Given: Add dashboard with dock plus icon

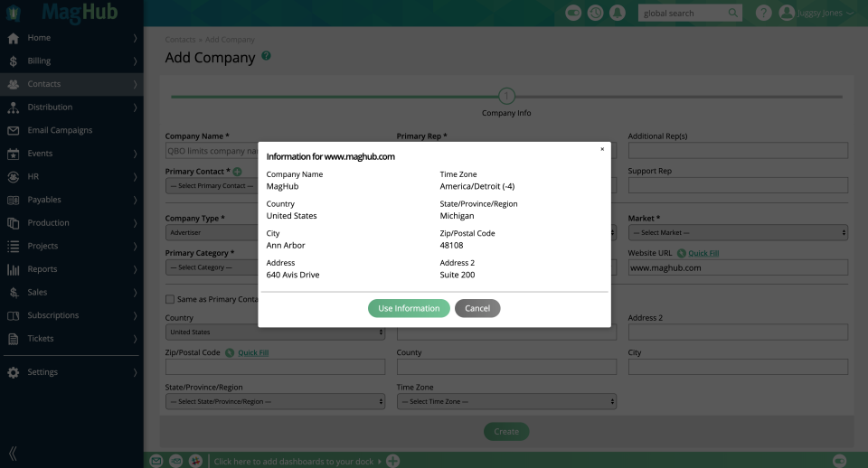Looking at the screenshot, I should point(393,461).
